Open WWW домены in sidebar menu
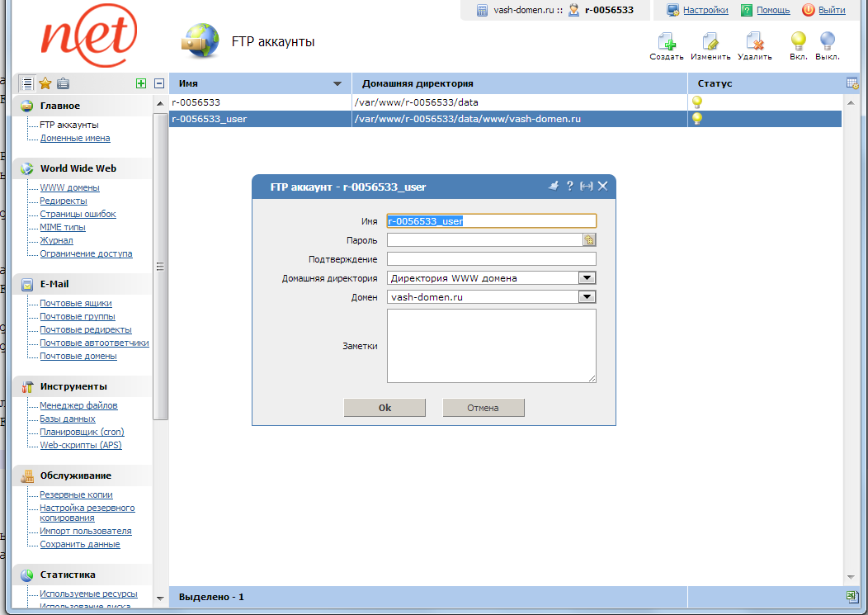 click(x=69, y=187)
